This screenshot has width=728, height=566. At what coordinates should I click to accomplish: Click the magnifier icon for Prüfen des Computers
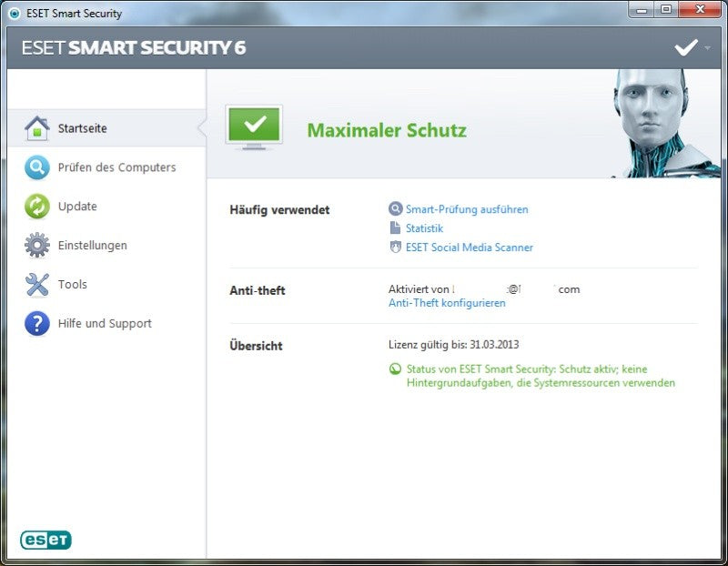tap(37, 167)
